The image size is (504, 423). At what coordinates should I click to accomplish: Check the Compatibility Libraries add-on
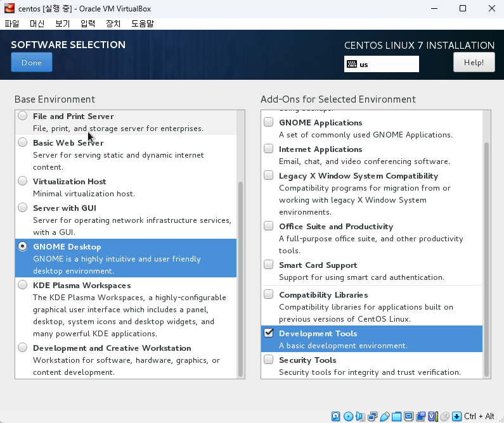(x=268, y=294)
